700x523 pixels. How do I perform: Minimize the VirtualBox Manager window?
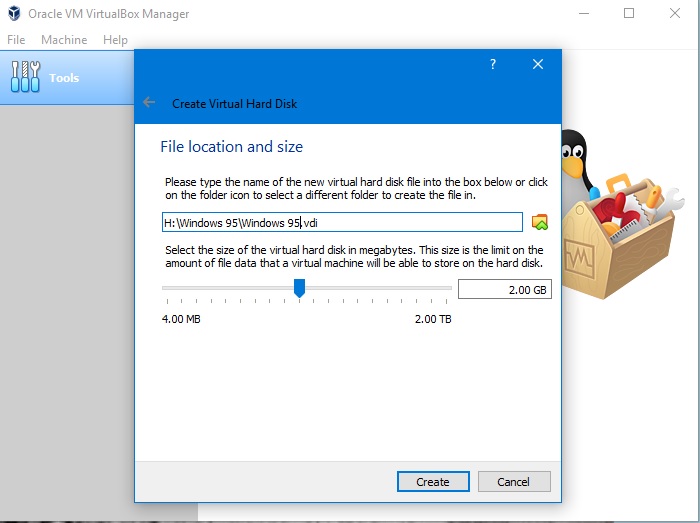tap(584, 13)
